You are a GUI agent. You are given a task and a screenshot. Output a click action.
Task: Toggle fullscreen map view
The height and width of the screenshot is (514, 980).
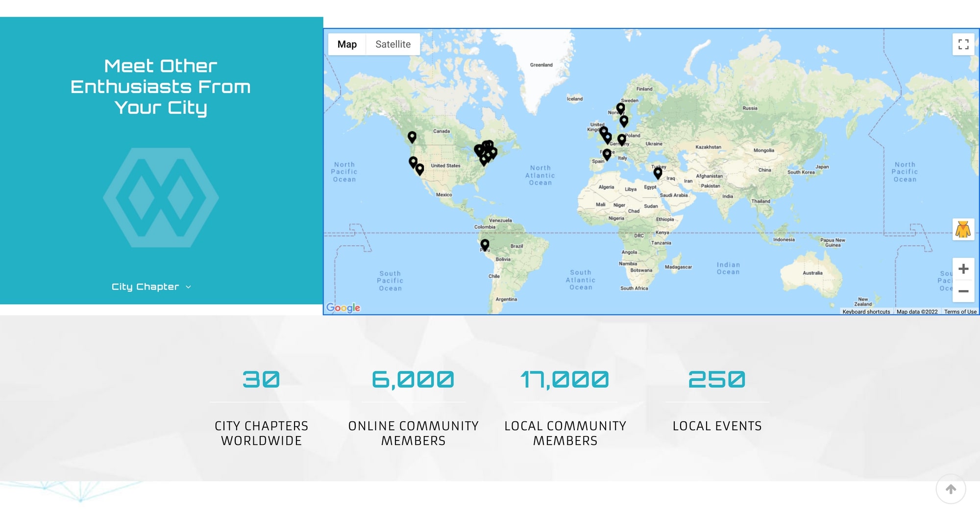click(963, 44)
